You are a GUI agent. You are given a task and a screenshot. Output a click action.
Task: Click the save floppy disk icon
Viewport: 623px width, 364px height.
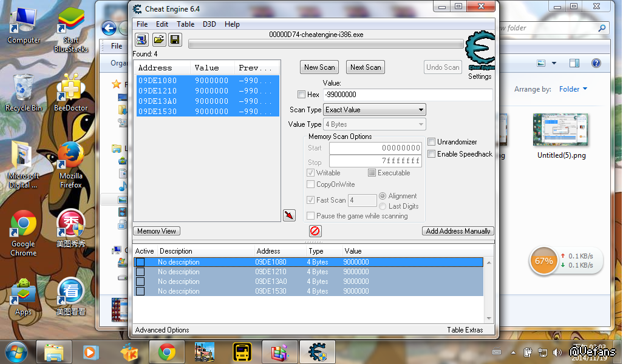coord(175,39)
